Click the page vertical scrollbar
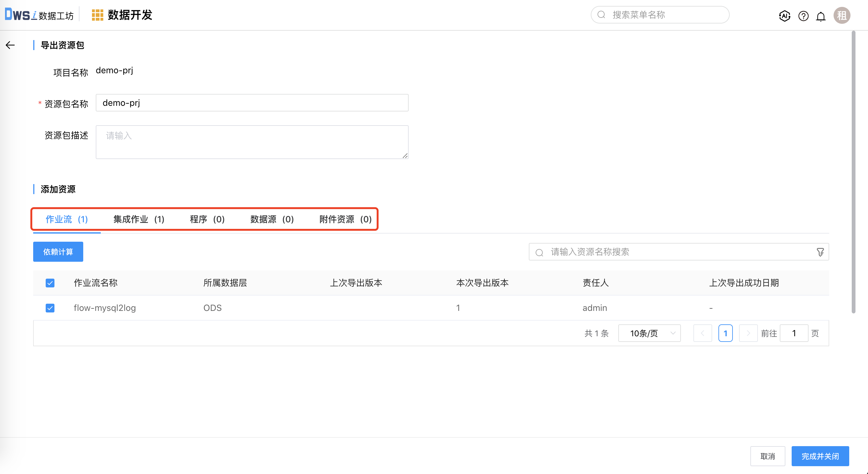 [x=853, y=172]
